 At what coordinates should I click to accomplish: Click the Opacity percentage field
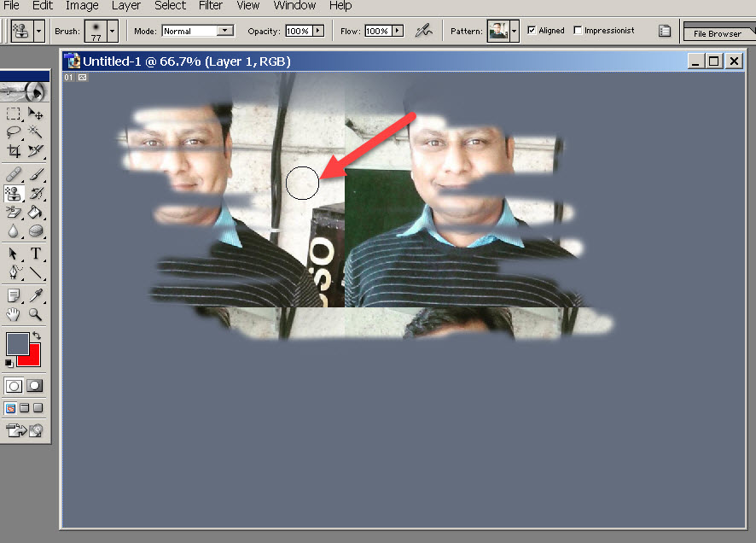298,31
